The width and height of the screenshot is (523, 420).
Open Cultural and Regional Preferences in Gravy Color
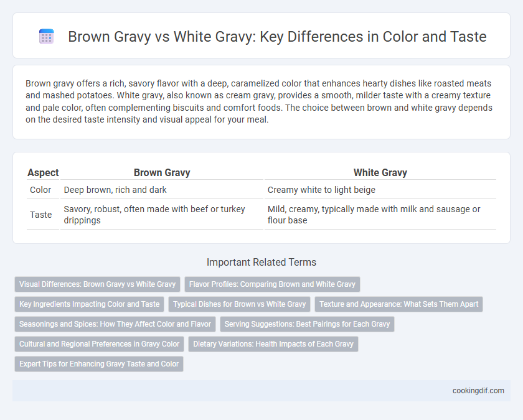[100, 344]
